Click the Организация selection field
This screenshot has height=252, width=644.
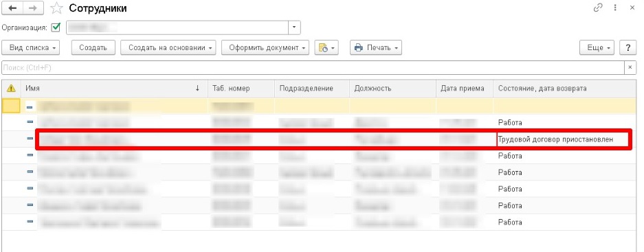point(177,28)
